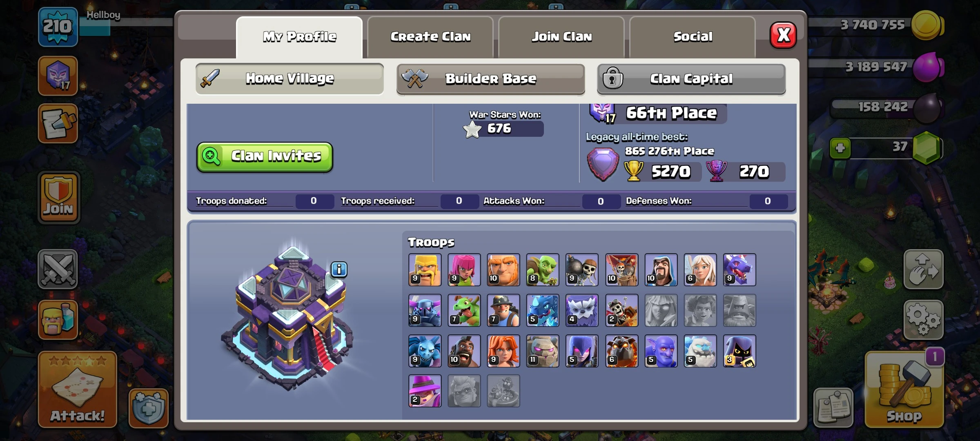Open the settings gears icon
Screen dimensions: 980x441
tap(923, 320)
